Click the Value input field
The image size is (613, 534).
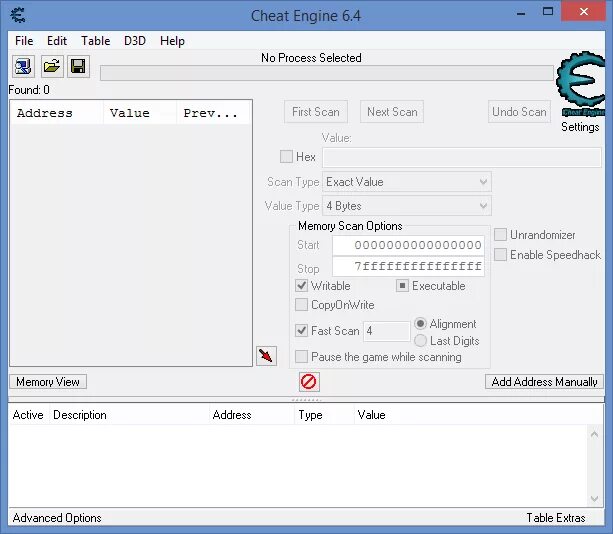[x=462, y=157]
